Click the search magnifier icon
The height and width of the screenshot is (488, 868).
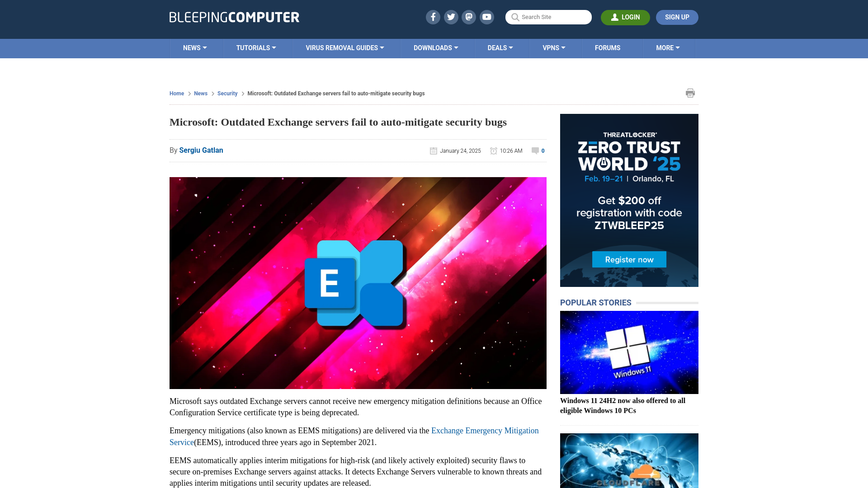click(514, 17)
